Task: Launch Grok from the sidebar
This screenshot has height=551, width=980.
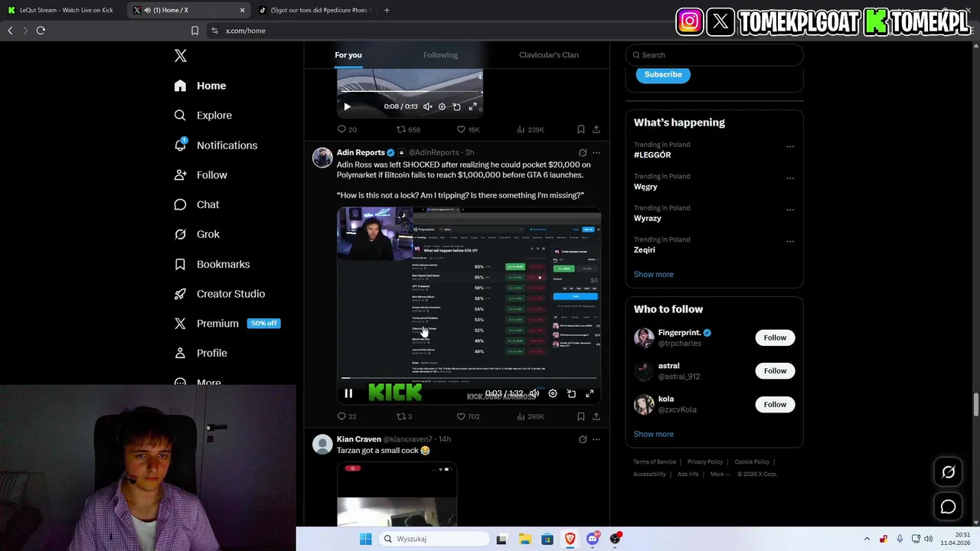Action: (197, 234)
